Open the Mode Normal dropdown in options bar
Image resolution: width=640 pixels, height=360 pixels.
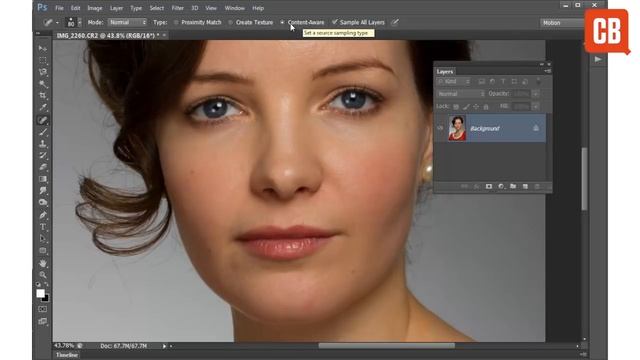click(127, 22)
